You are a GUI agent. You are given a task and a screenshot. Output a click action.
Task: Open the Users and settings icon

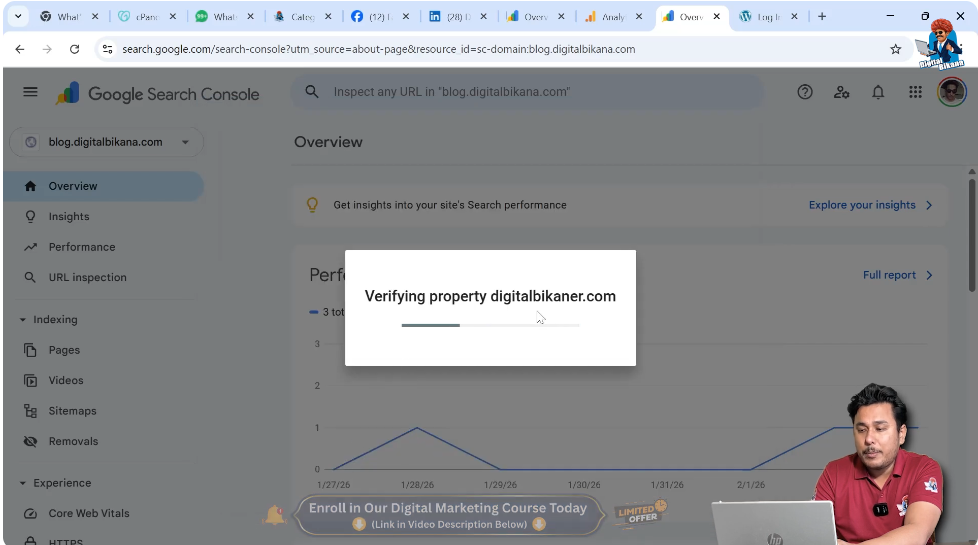pos(841,92)
